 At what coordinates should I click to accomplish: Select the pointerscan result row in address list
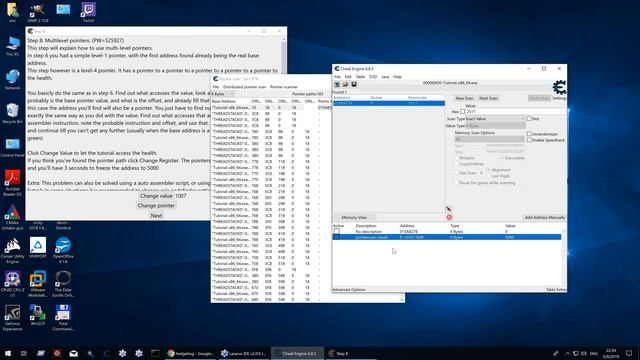[x=447, y=237]
